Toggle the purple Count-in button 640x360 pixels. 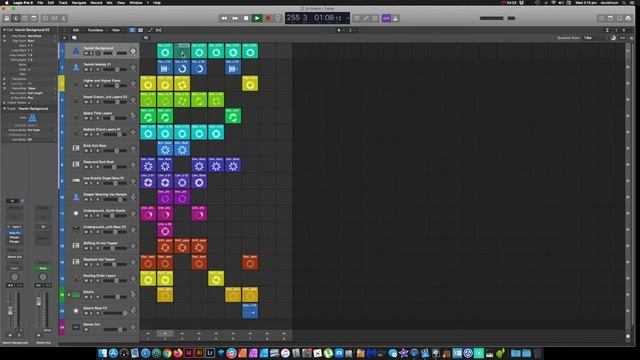point(386,18)
